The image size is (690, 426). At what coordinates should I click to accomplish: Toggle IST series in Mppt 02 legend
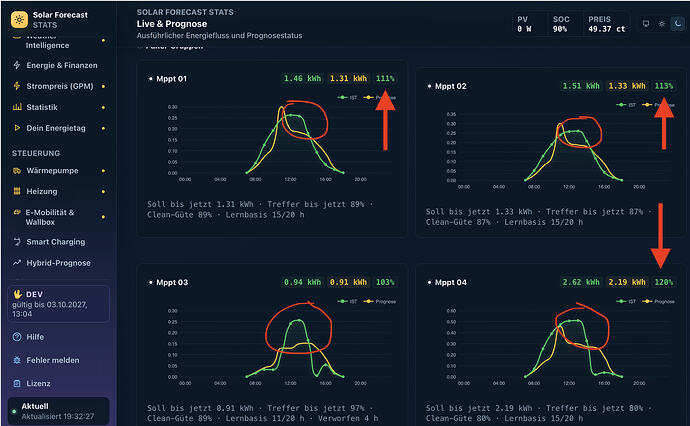click(626, 105)
